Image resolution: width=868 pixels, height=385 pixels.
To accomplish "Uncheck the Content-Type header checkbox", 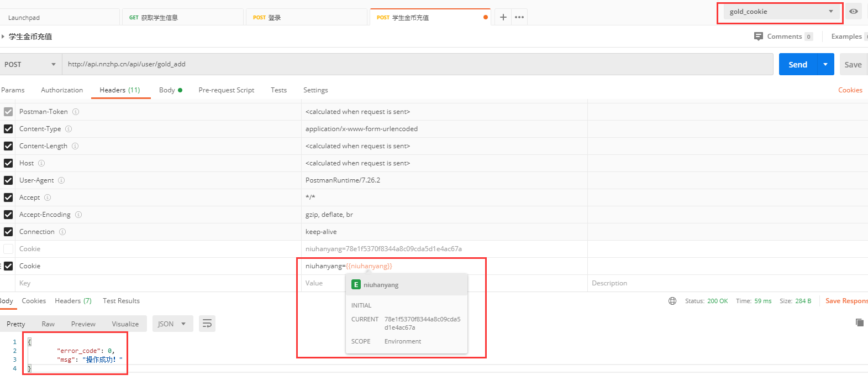I will 8,129.
